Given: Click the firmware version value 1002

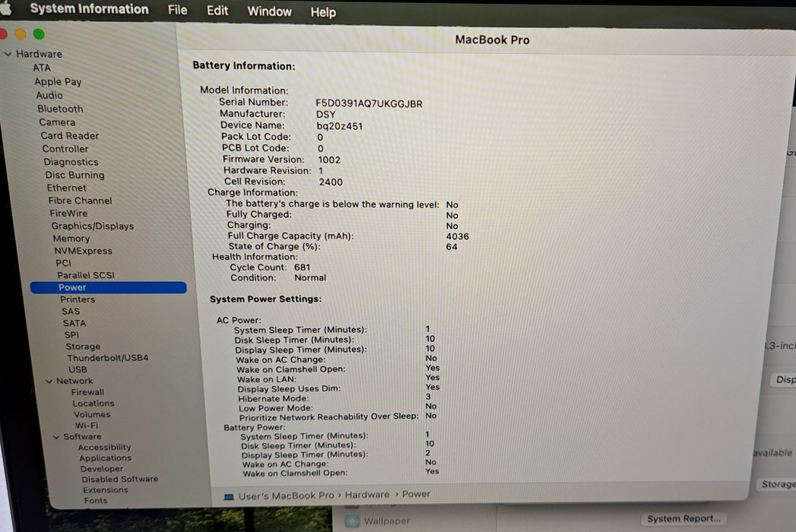Looking at the screenshot, I should point(329,160).
